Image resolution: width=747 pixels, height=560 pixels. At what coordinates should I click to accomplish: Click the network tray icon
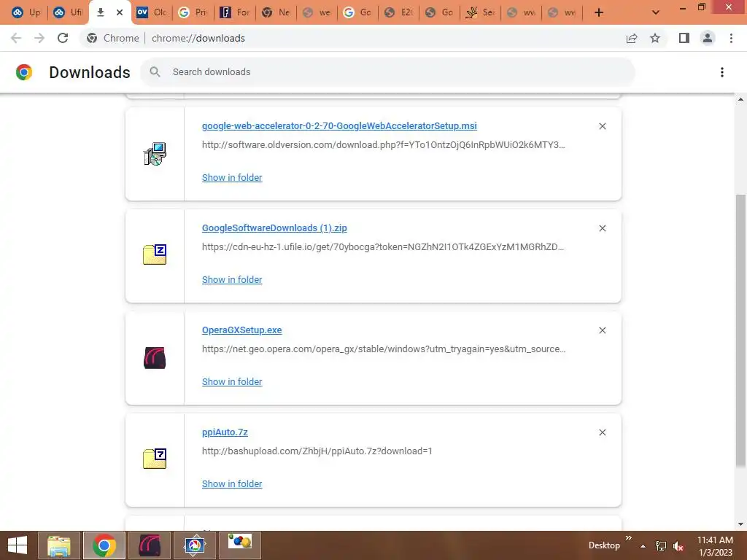[661, 545]
